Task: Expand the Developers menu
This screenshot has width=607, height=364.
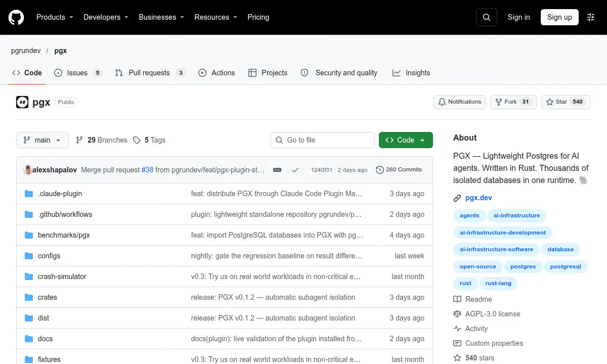Action: click(106, 17)
